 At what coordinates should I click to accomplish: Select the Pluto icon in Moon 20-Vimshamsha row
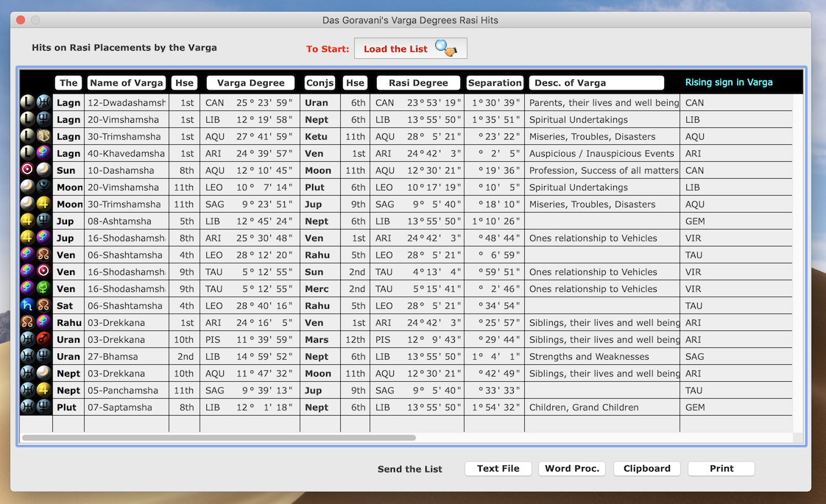click(44, 188)
